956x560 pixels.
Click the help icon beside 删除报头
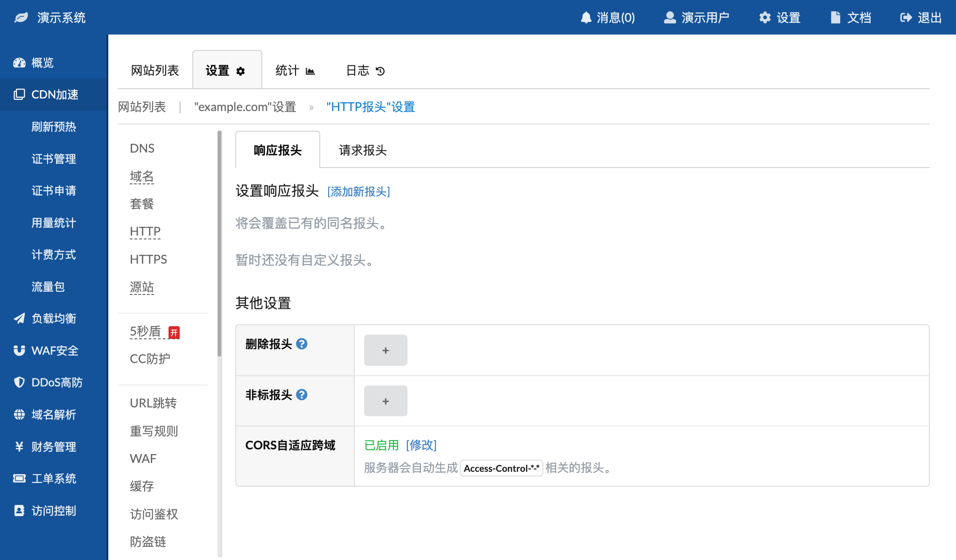[302, 344]
